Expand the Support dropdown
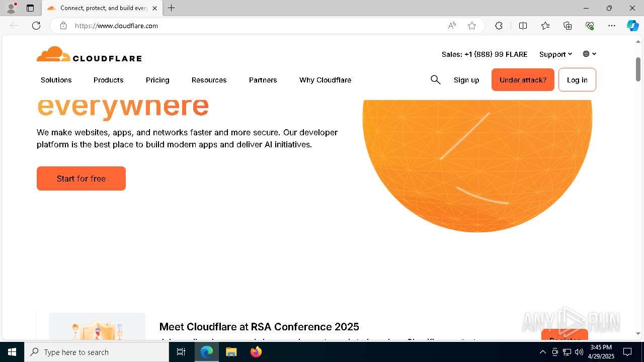 click(x=555, y=54)
